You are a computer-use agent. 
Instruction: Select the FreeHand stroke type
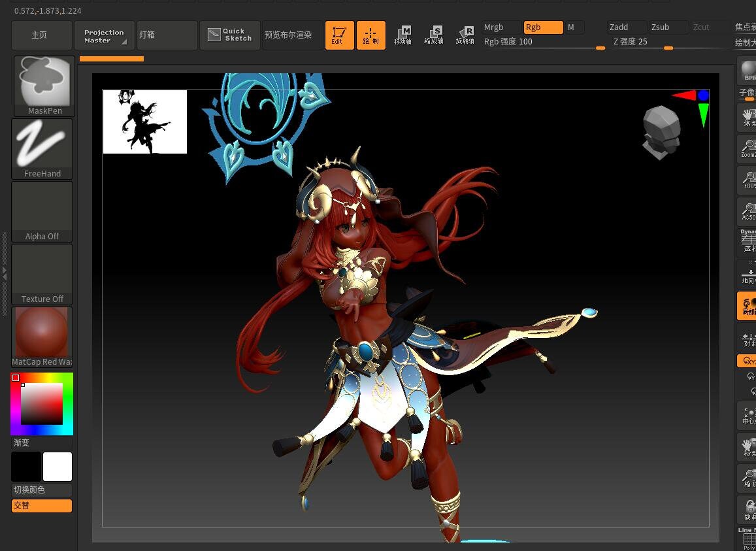(42, 144)
